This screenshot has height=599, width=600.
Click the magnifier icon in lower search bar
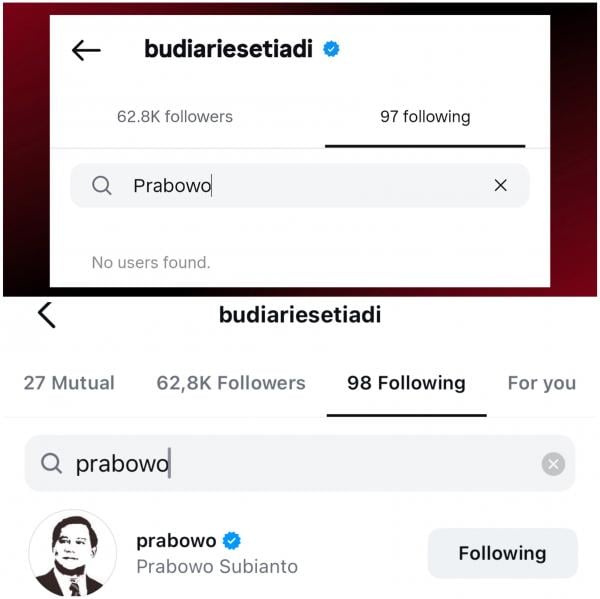(51, 464)
